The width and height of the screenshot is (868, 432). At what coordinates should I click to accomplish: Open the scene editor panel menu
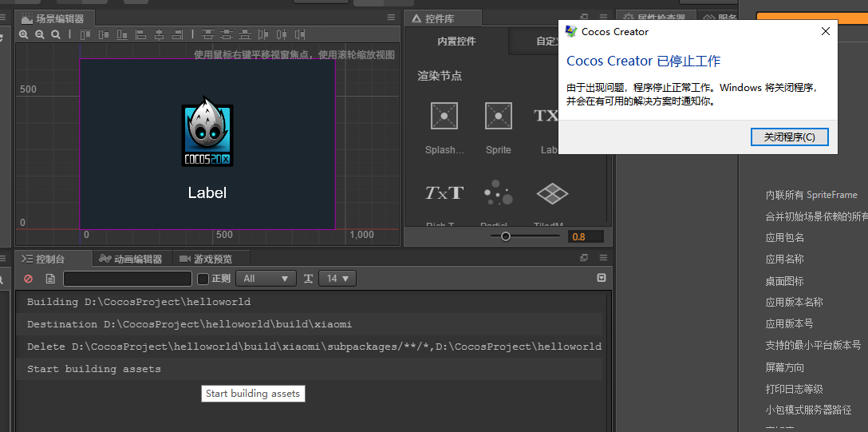[x=391, y=18]
